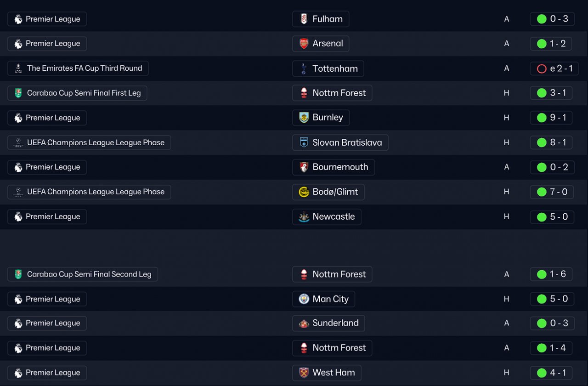Screen dimensions: 588x386
Task: Click the Bodø/Glimt yellow crest icon
Action: (x=304, y=192)
